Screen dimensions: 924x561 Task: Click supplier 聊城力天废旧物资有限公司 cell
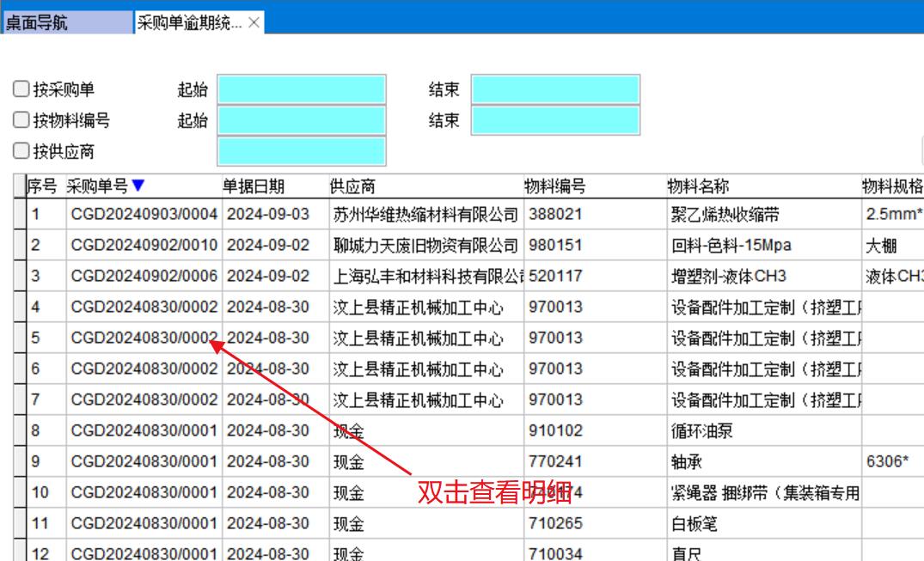tap(425, 246)
